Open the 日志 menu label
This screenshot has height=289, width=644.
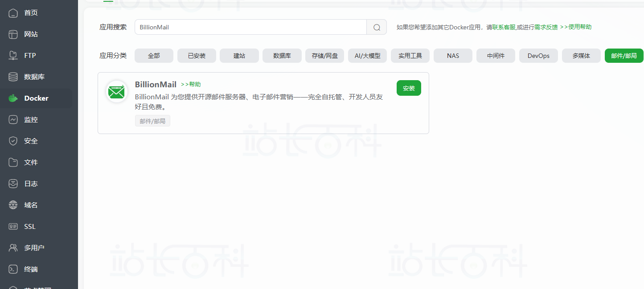[31, 183]
